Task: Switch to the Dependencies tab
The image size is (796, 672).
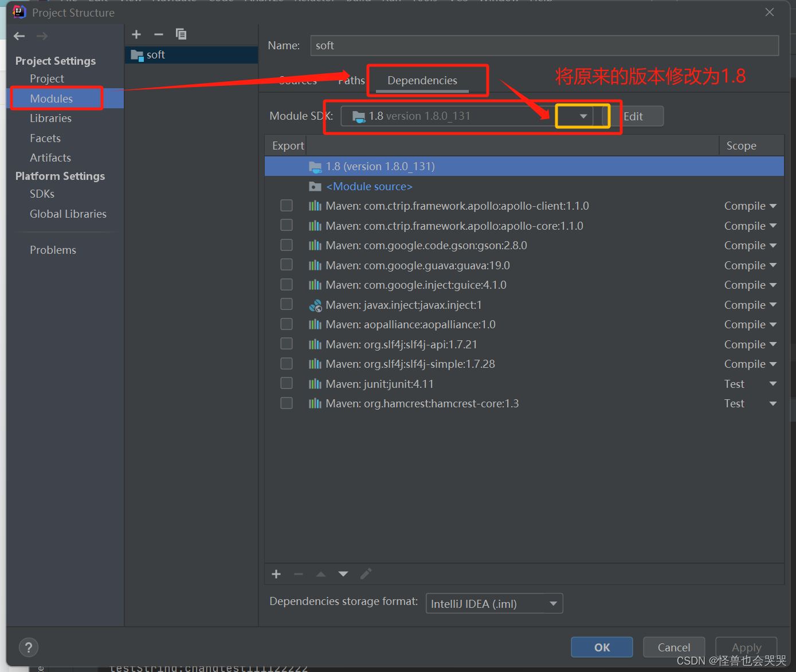Action: click(x=422, y=80)
